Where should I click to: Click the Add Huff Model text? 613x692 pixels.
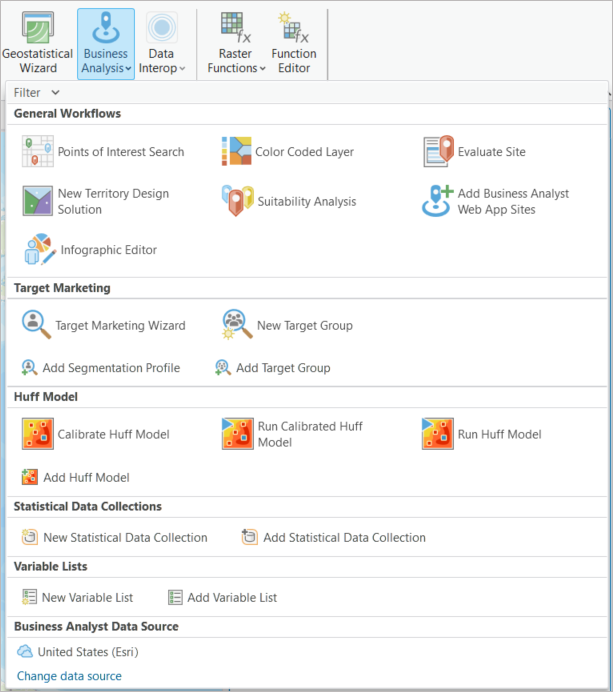[86, 478]
